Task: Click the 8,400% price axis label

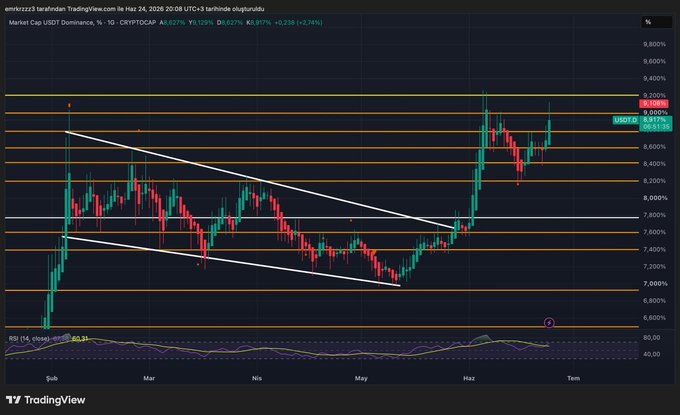Action: pos(654,164)
